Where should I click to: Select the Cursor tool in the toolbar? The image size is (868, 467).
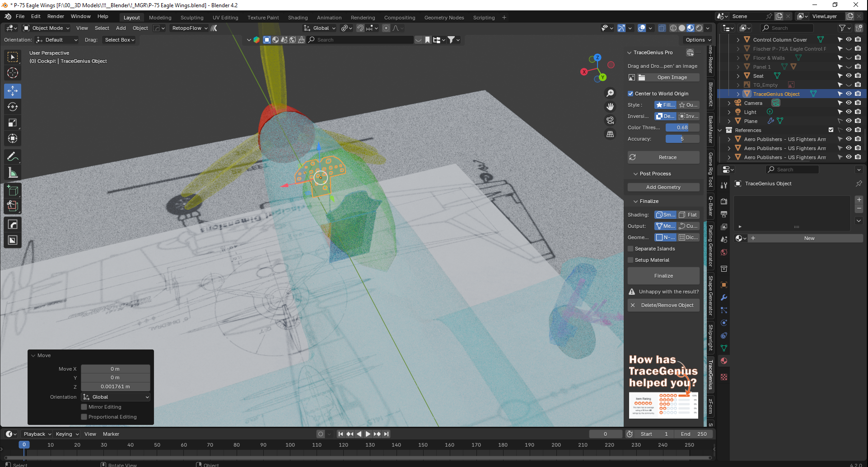pyautogui.click(x=13, y=73)
